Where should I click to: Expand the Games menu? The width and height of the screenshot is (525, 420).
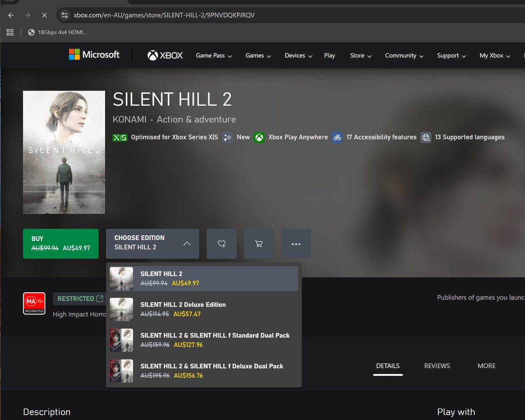258,56
